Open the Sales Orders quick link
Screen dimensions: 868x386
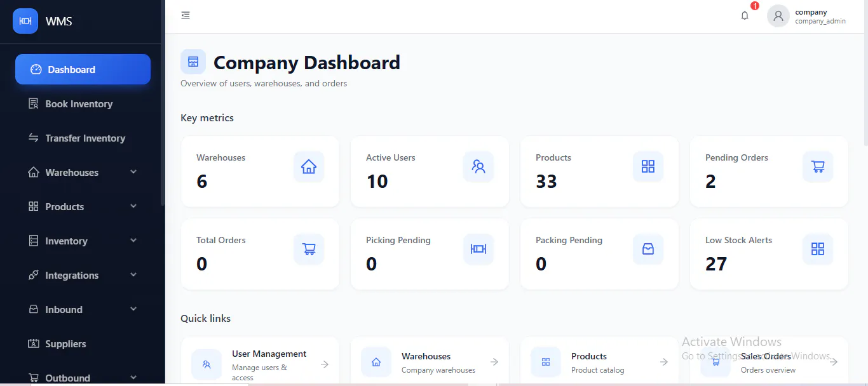(769, 361)
